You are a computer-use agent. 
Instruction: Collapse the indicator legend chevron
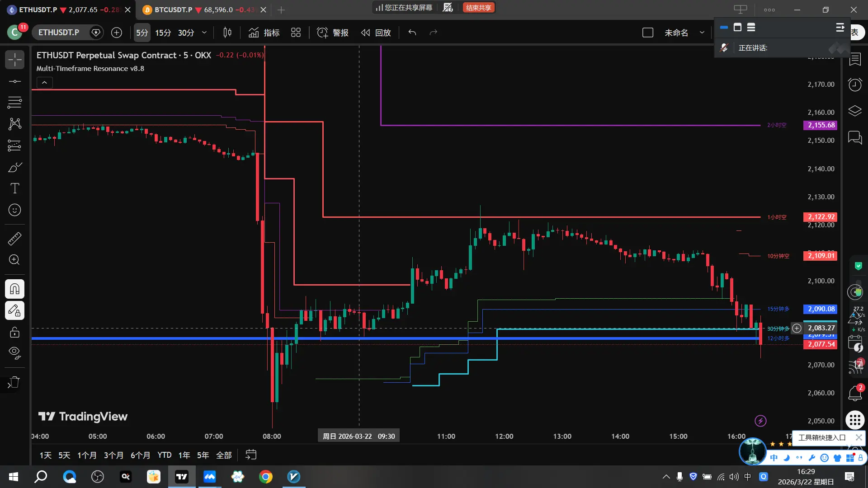click(x=44, y=83)
